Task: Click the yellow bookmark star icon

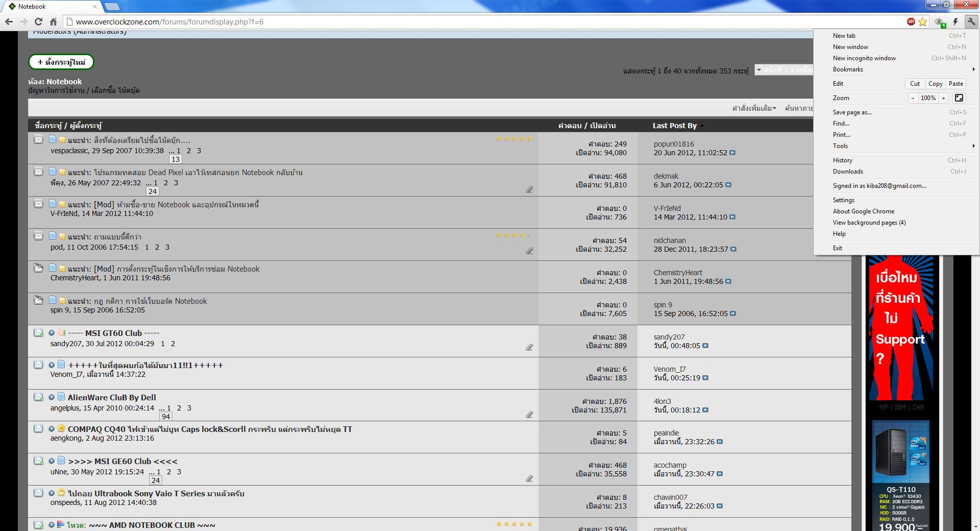Action: [922, 21]
